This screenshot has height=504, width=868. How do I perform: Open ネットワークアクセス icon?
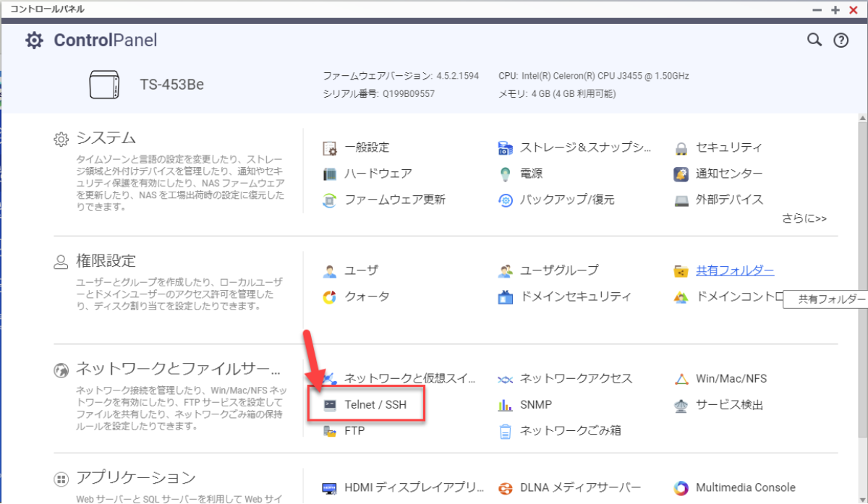[x=506, y=379]
